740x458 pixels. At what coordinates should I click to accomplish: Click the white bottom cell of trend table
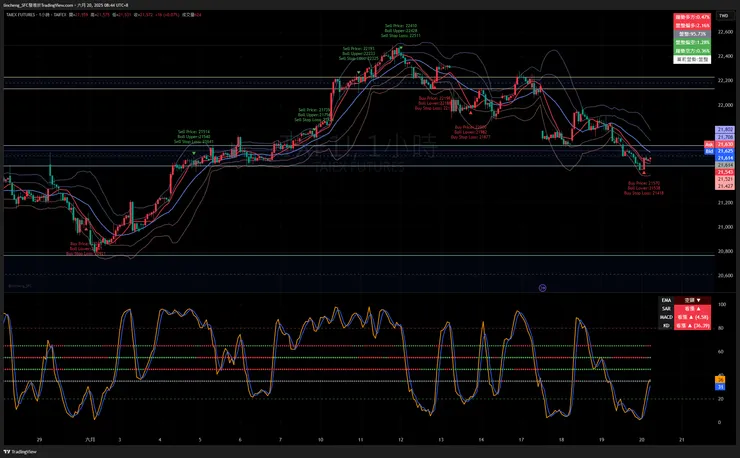coord(692,59)
